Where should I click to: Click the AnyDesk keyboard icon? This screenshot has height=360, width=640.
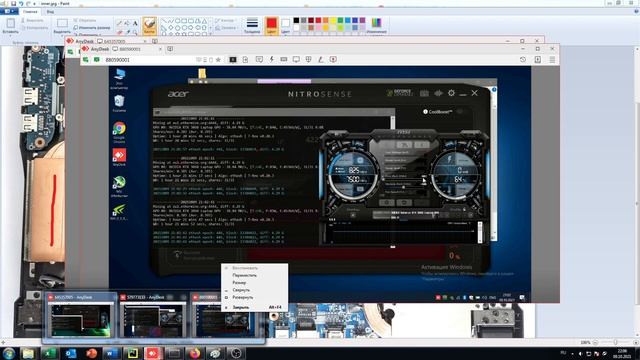[284, 60]
